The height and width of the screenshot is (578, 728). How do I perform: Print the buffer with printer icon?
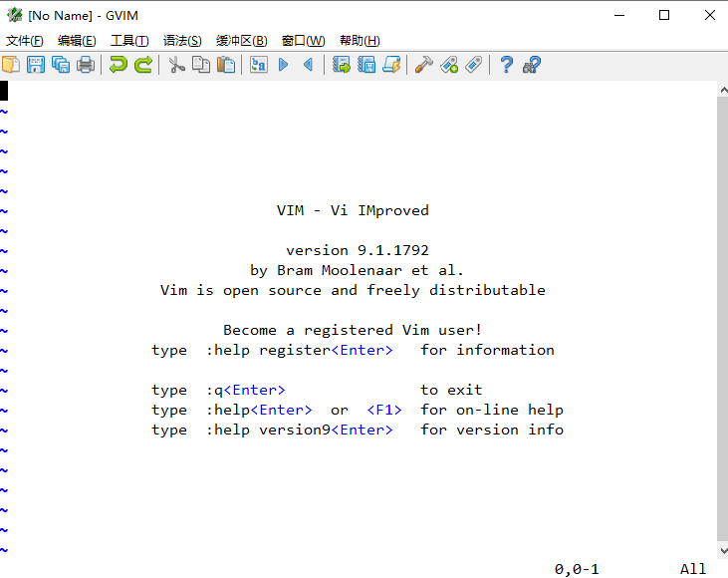[x=86, y=65]
